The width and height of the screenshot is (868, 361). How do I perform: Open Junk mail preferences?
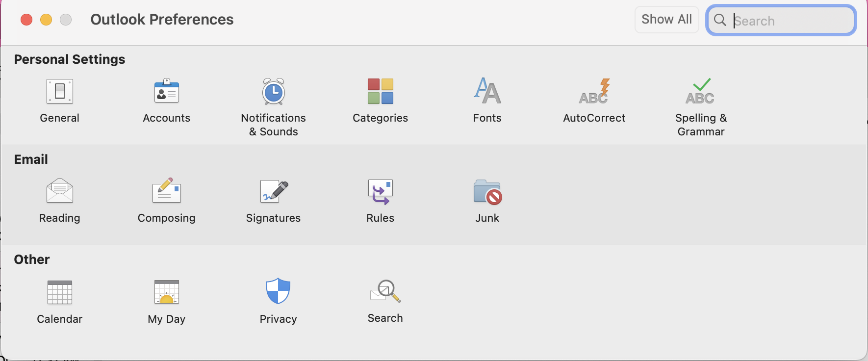[x=487, y=191]
